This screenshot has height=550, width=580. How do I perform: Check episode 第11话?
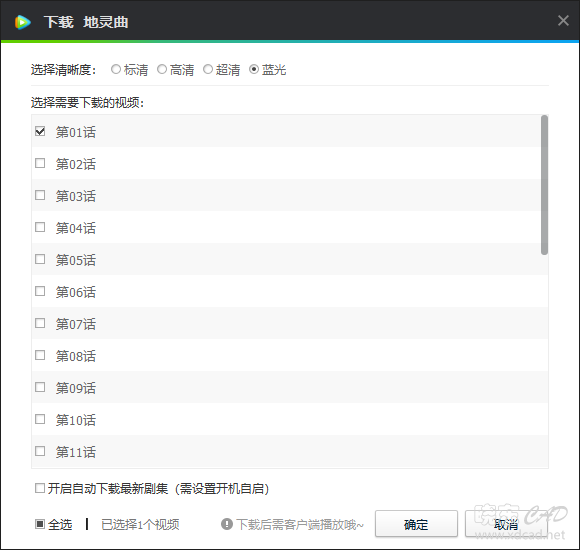[x=40, y=451]
